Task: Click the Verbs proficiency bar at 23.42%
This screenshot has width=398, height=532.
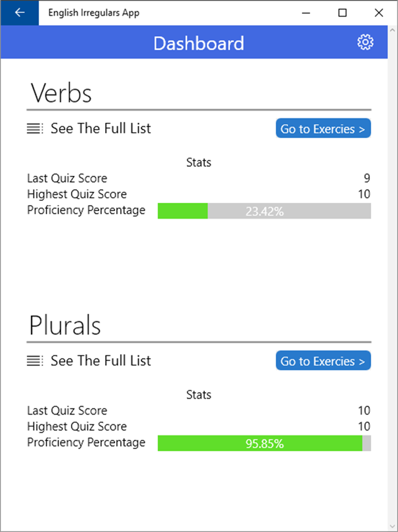Action: (264, 211)
